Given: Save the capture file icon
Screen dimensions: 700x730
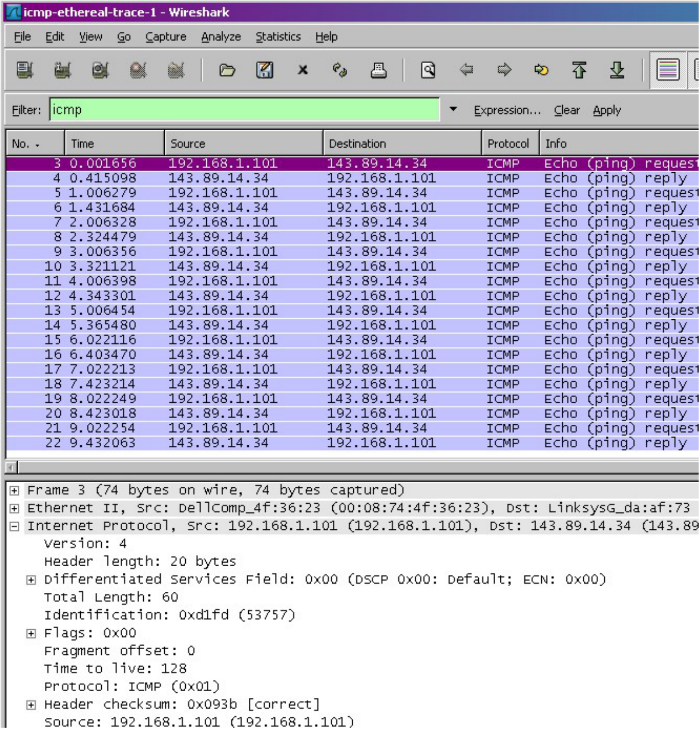Looking at the screenshot, I should tap(265, 70).
